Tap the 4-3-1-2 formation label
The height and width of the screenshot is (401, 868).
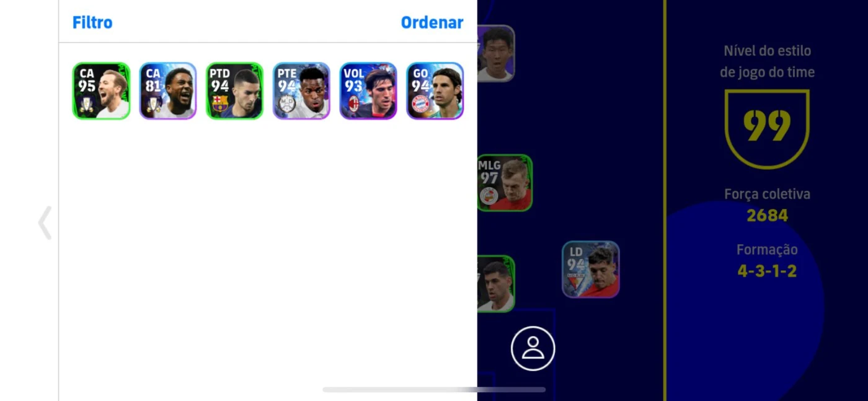(x=767, y=271)
